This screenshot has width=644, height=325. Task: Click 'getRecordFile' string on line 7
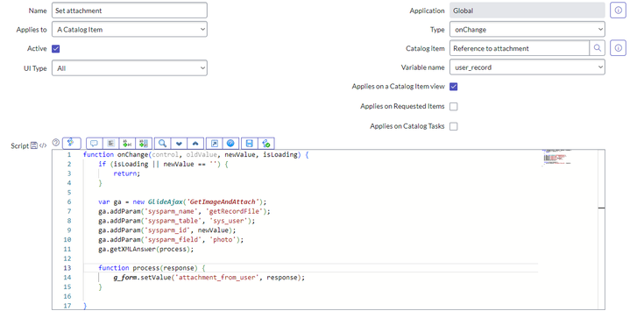click(234, 211)
